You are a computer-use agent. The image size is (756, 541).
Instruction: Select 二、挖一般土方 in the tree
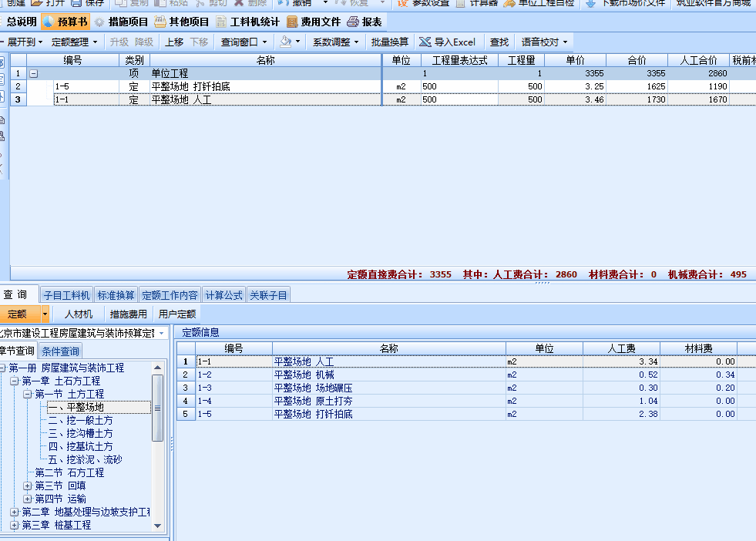point(80,420)
